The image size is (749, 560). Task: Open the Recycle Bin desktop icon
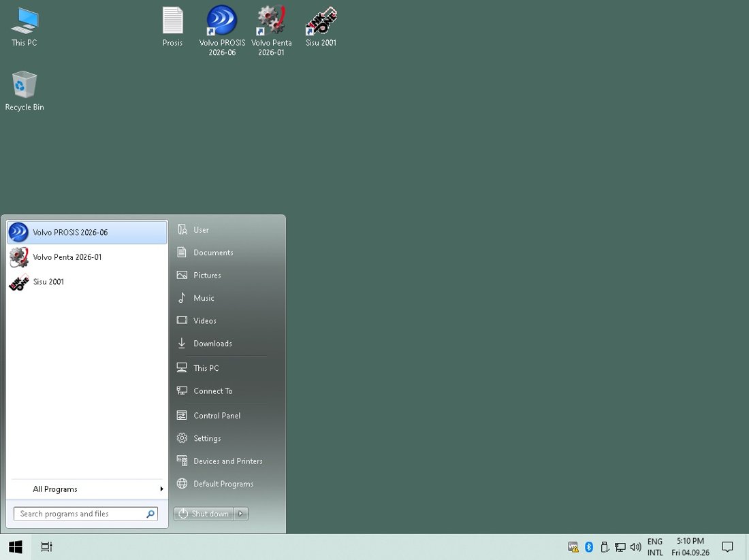coord(24,90)
